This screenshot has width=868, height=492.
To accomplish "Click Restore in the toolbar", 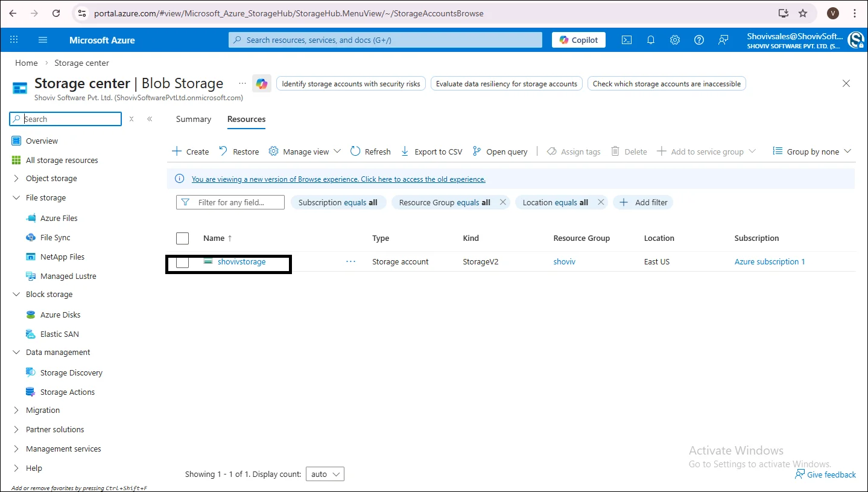I will [239, 152].
